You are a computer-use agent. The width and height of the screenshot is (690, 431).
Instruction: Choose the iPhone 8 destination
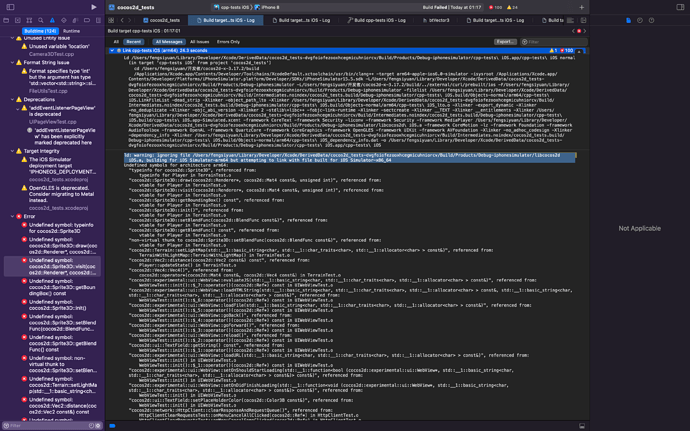click(267, 7)
